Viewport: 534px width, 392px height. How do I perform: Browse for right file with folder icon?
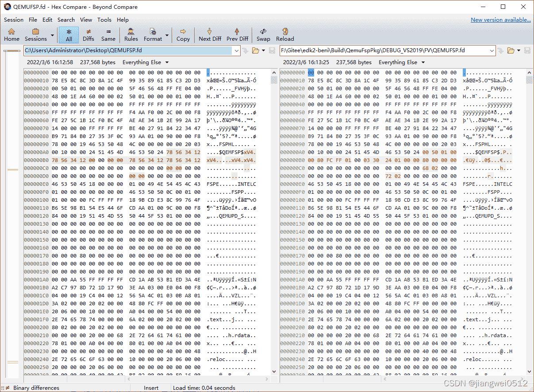pyautogui.click(x=511, y=50)
